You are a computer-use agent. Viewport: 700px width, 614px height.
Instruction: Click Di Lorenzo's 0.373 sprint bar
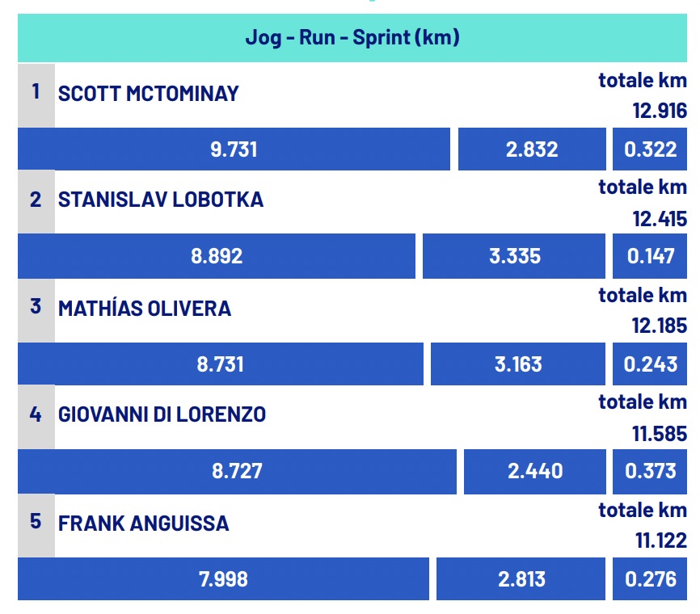click(x=650, y=471)
